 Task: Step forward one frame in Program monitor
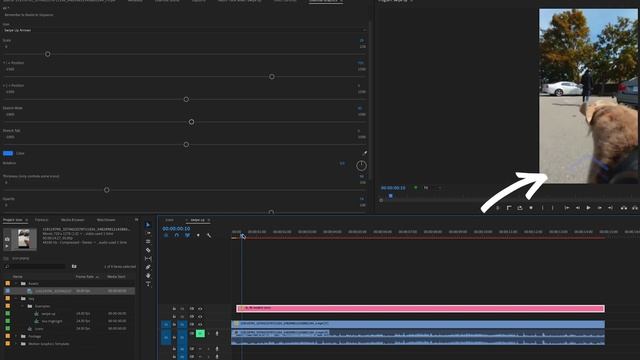point(599,208)
